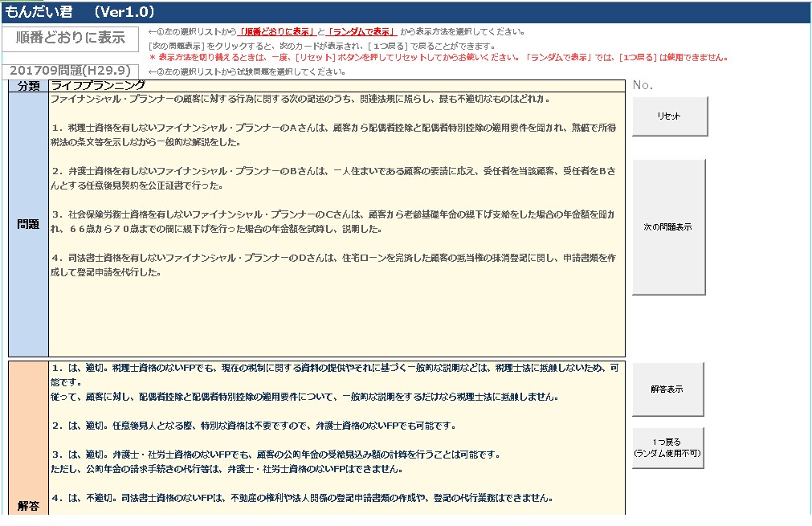Click instruction line about [次の問題表示] をクリック
This screenshot has width=812, height=526.
[322, 47]
